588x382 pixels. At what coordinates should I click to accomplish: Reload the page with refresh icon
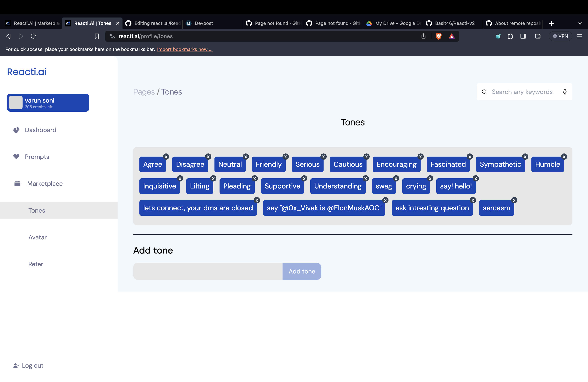click(33, 36)
